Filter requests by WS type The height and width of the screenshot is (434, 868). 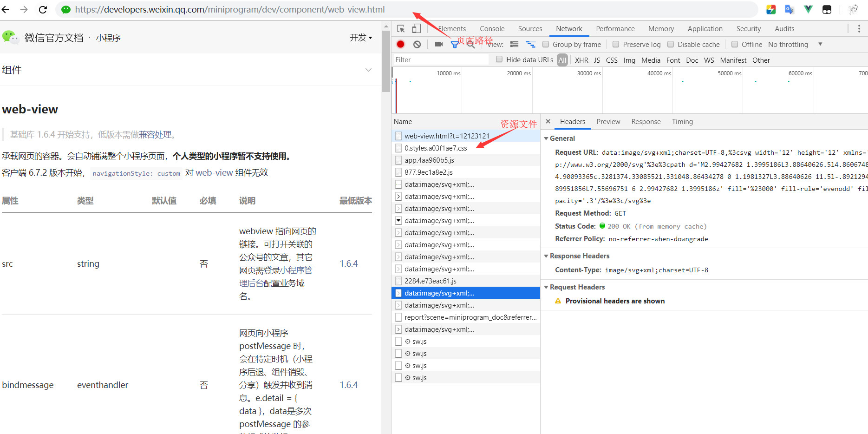tap(709, 60)
